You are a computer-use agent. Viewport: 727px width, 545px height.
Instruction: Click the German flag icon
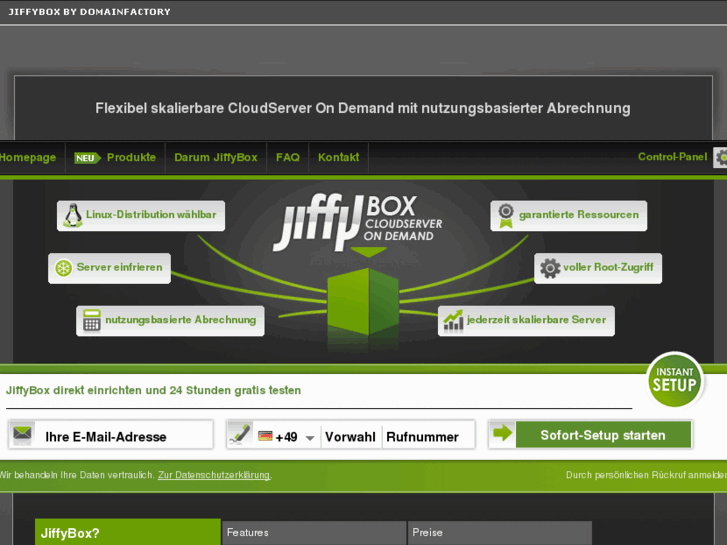tap(265, 436)
